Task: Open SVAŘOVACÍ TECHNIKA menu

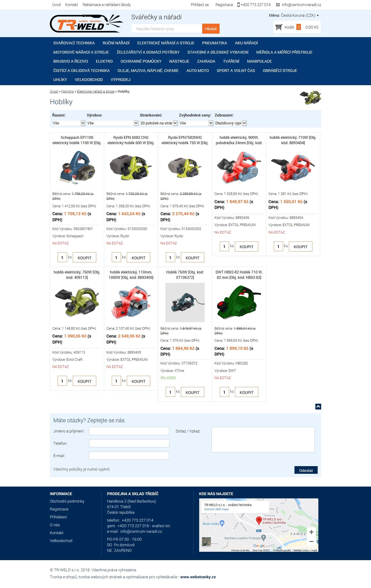Action: pyautogui.click(x=74, y=43)
